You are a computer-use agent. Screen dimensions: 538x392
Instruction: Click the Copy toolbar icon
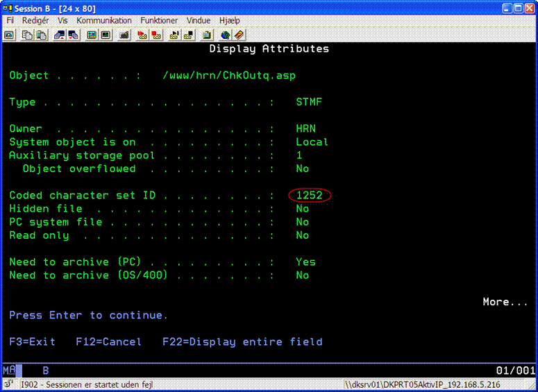[27, 35]
